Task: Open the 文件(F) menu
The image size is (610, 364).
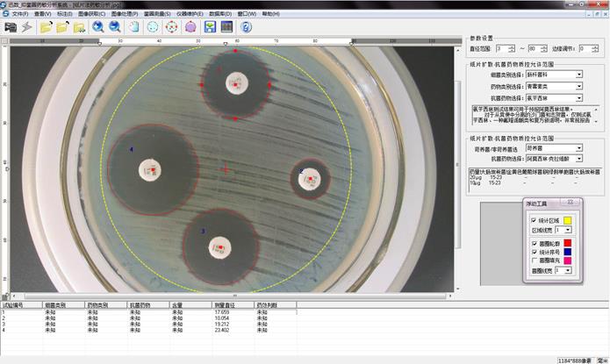Action: (20, 15)
